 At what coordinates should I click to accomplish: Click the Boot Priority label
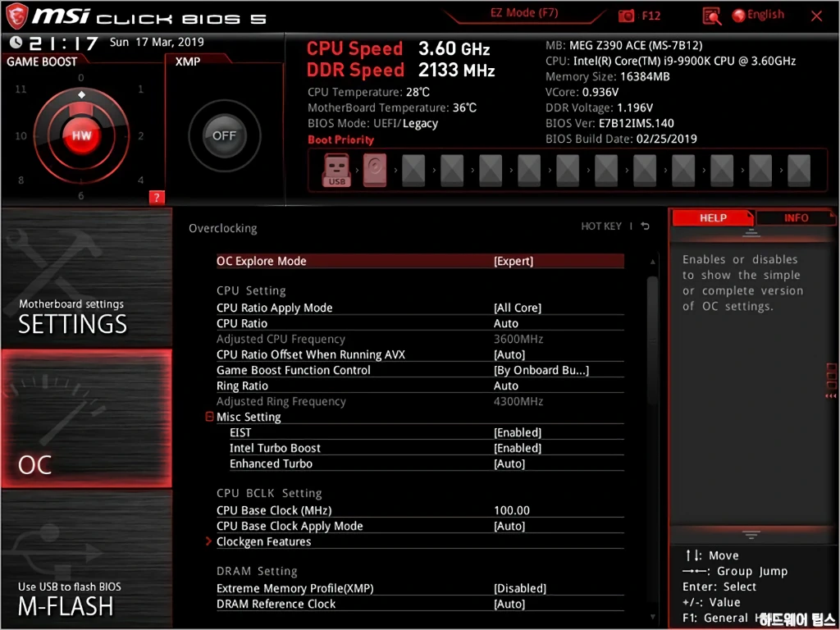coord(340,139)
